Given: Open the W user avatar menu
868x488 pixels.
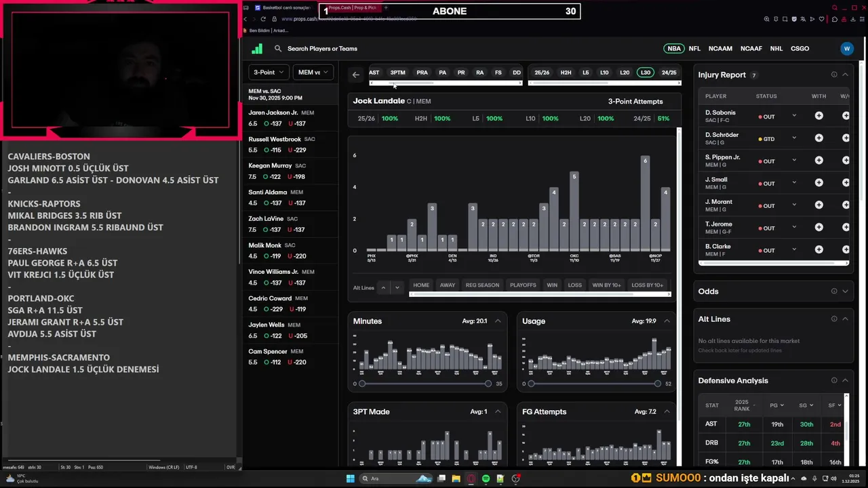Looking at the screenshot, I should 846,49.
